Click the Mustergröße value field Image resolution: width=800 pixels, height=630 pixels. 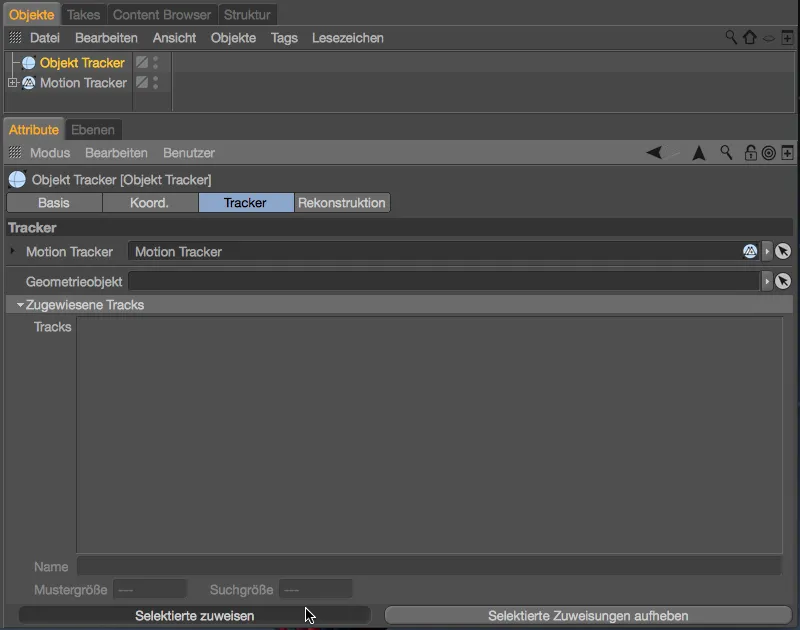tap(149, 589)
